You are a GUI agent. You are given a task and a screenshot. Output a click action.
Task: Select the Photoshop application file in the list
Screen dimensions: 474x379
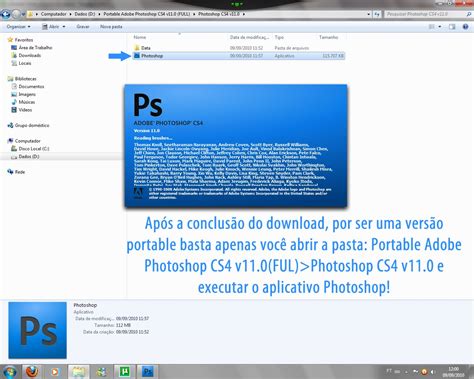[239, 56]
